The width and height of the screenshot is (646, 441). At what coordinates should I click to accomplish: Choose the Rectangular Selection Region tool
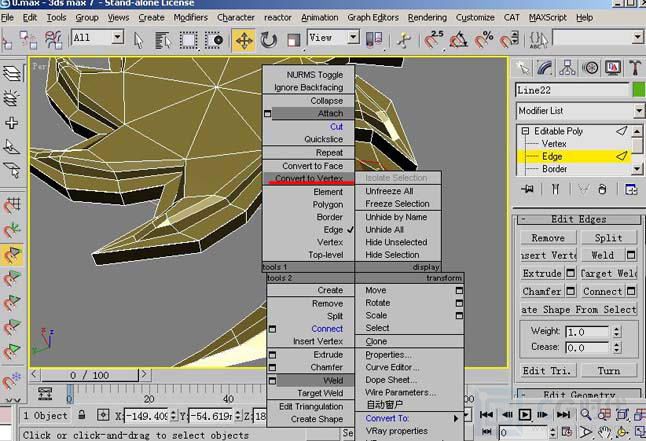pyautogui.click(x=188, y=40)
